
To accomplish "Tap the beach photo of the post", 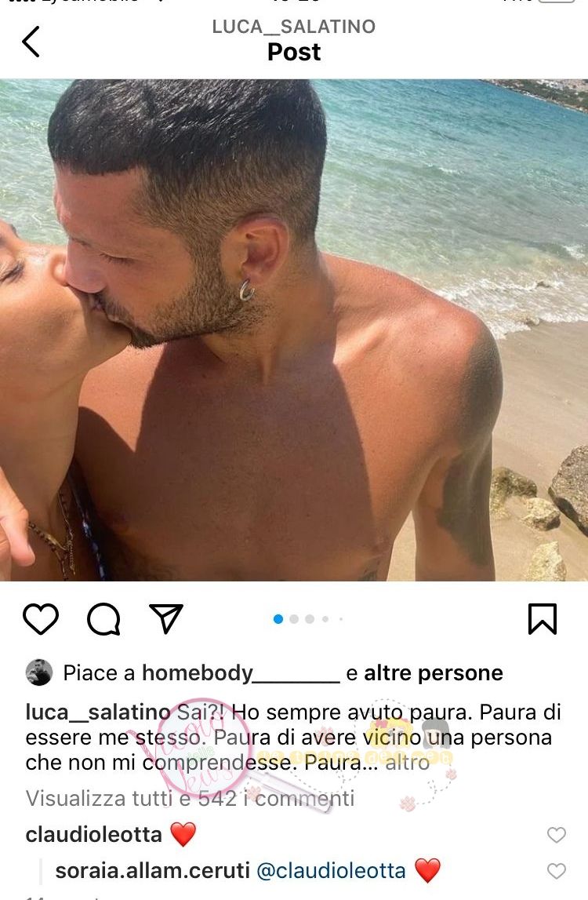I will click(x=294, y=330).
